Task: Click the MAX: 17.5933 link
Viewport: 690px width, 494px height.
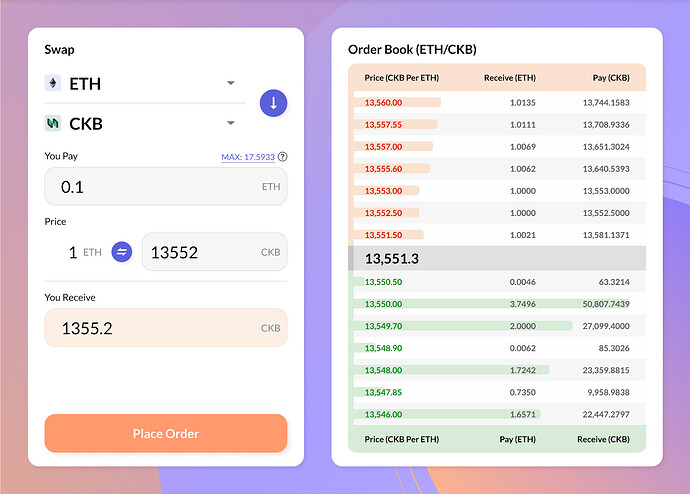Action: pyautogui.click(x=248, y=157)
